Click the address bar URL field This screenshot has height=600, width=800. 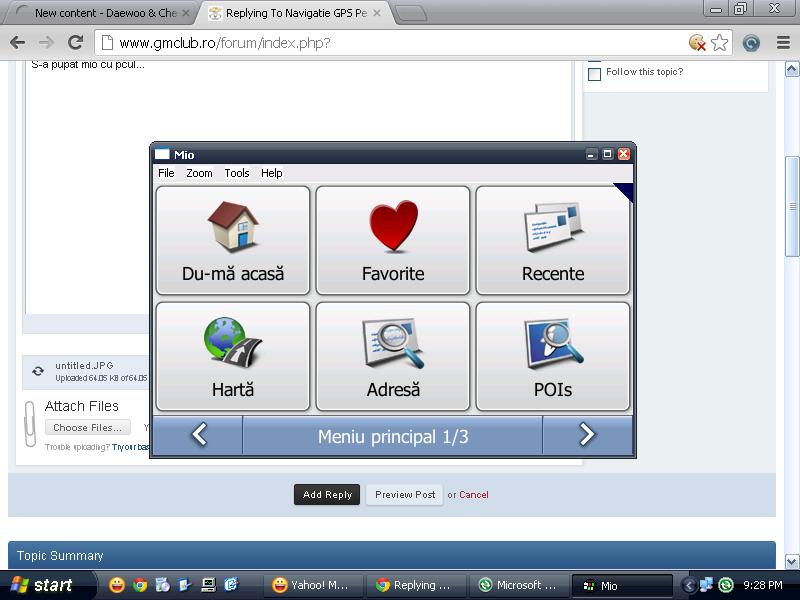click(393, 42)
